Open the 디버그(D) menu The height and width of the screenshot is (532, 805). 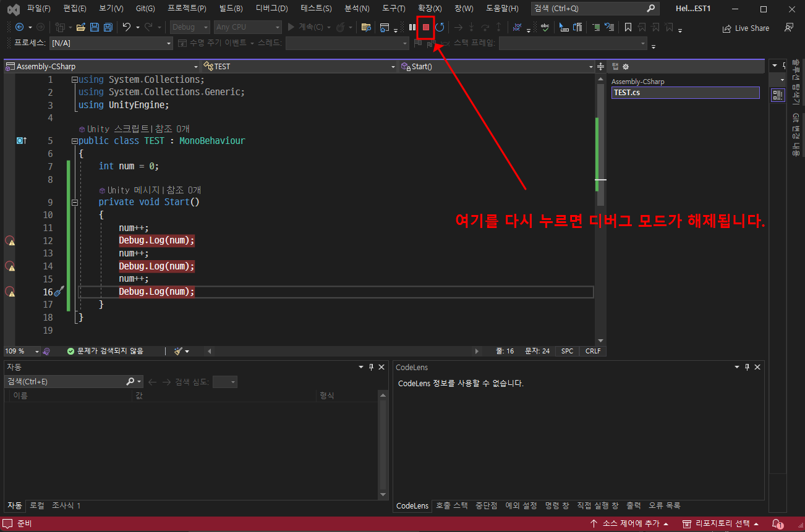coord(271,9)
